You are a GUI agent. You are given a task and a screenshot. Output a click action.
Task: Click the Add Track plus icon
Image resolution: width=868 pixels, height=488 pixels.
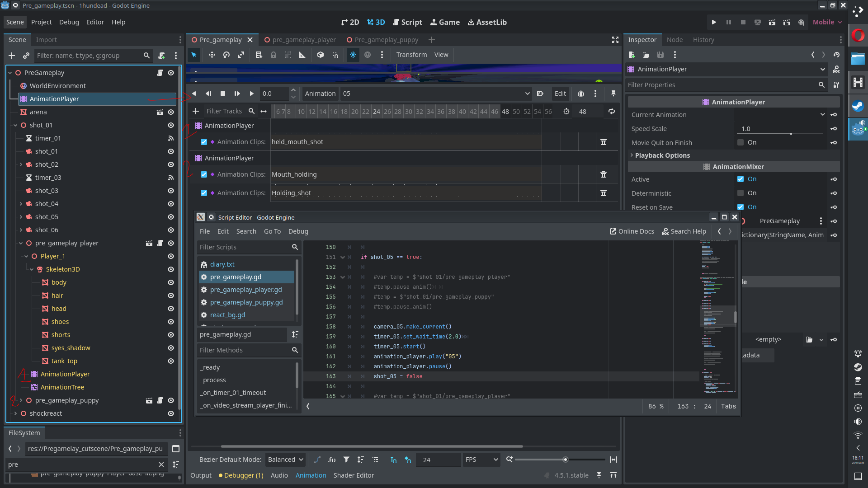point(196,111)
